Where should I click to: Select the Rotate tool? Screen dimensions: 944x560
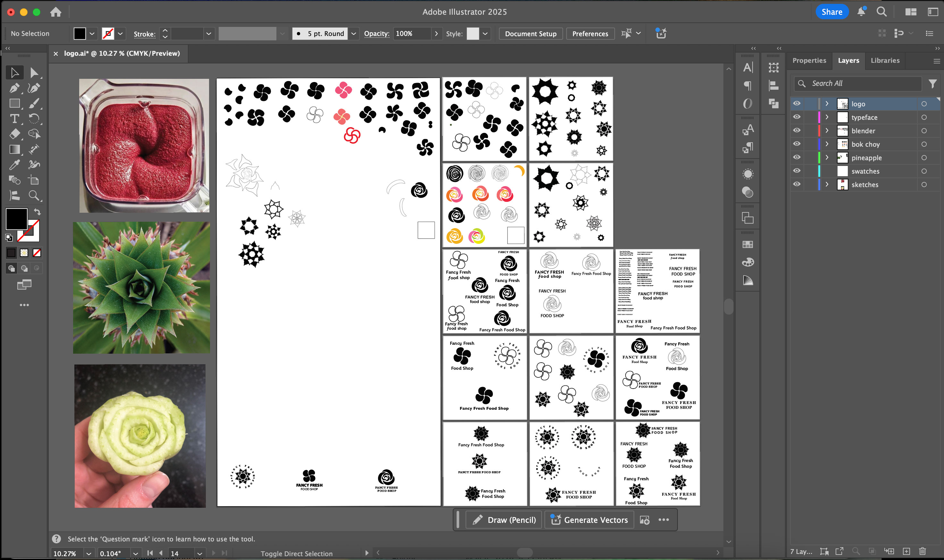click(x=34, y=119)
